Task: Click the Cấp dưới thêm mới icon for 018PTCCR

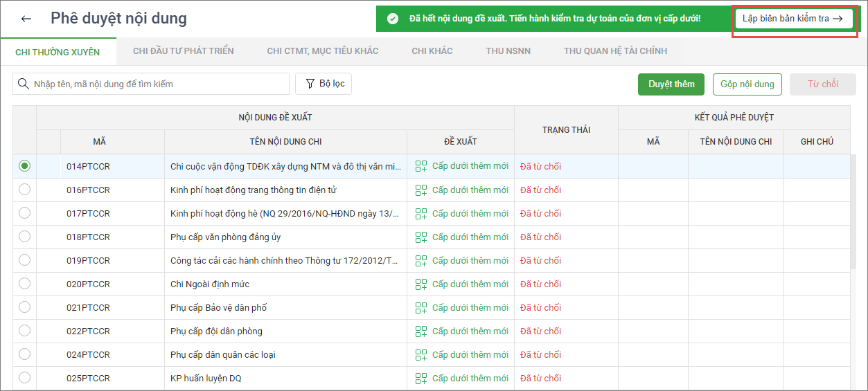Action: 420,237
